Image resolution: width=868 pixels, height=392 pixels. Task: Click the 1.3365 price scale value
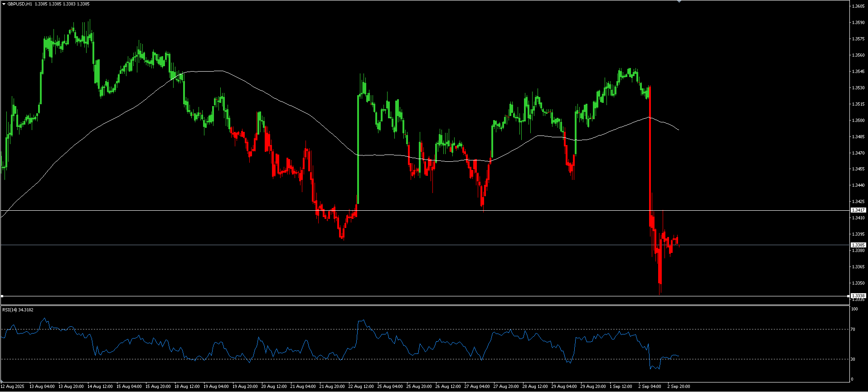pyautogui.click(x=858, y=267)
